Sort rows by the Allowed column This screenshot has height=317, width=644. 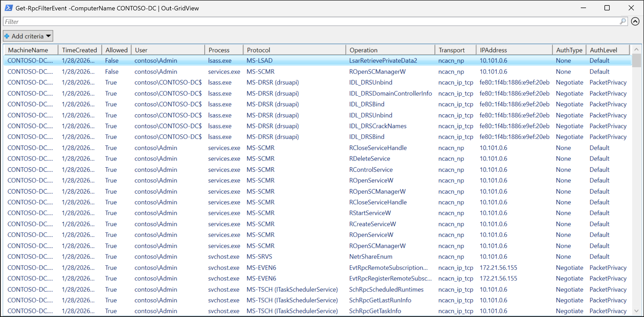coord(116,50)
